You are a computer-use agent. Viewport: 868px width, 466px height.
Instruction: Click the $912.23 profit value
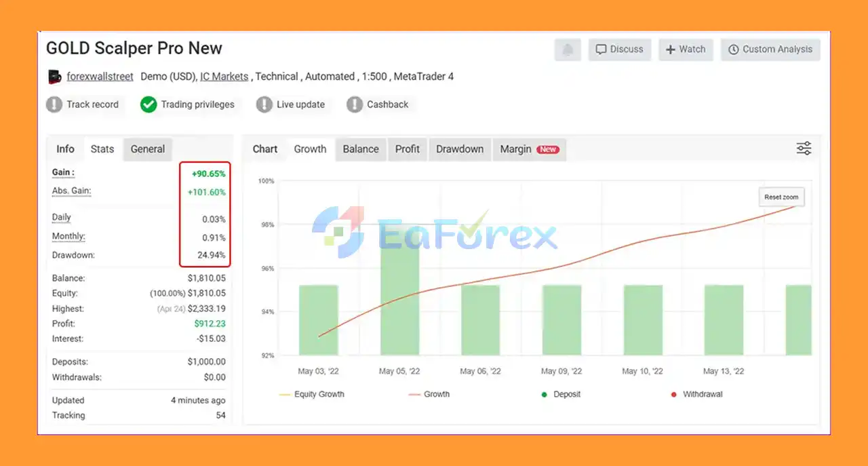click(x=210, y=324)
